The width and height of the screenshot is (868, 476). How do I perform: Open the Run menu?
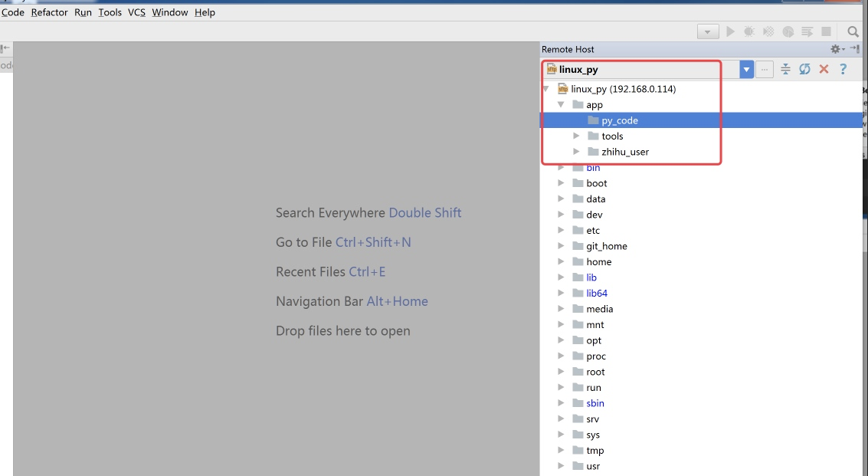83,12
